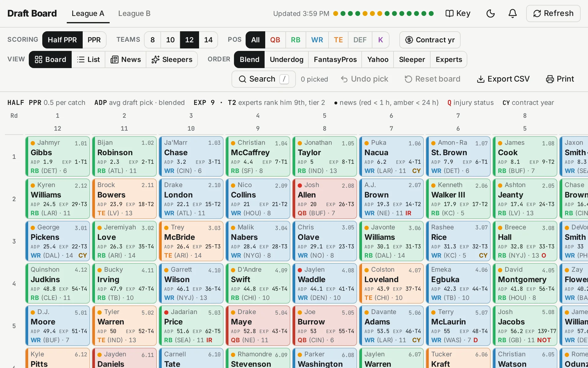Set teams to 8
588x368 pixels.
point(153,40)
